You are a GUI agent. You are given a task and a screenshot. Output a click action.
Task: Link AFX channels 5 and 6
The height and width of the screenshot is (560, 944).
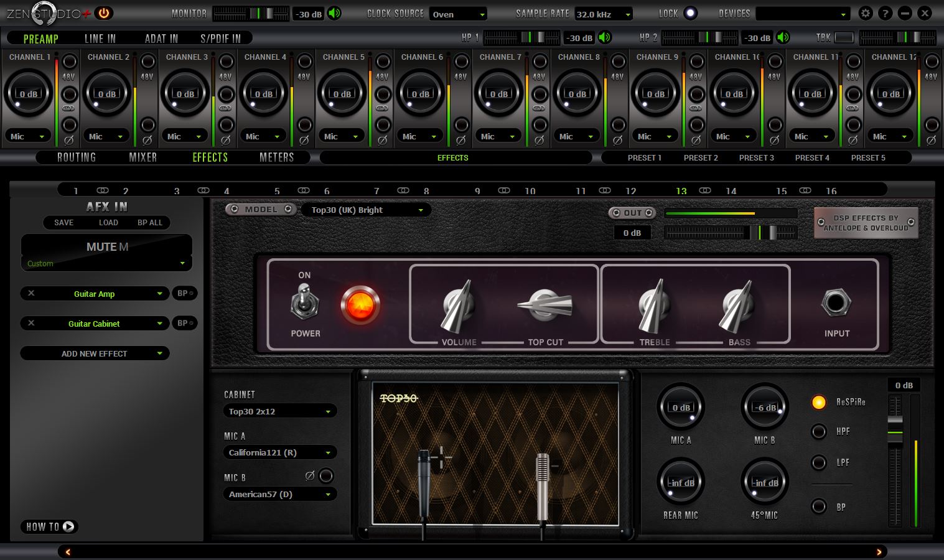tap(304, 190)
